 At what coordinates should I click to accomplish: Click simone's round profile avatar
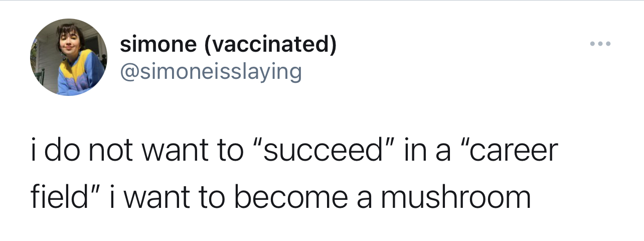coord(69,58)
